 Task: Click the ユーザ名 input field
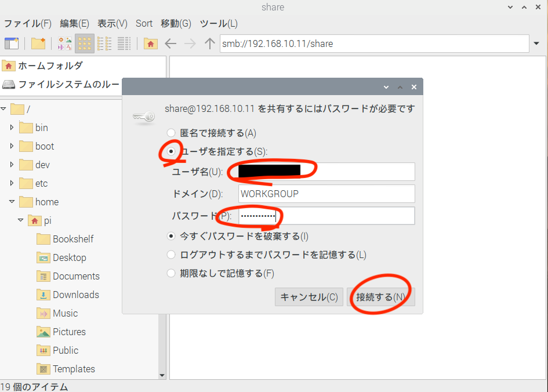point(326,172)
